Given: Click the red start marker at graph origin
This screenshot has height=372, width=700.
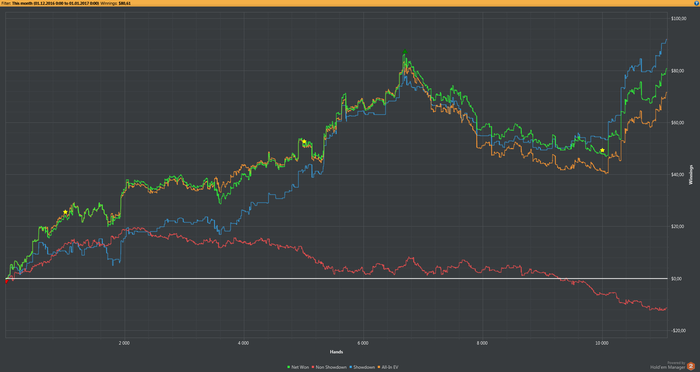Looking at the screenshot, I should [6, 281].
